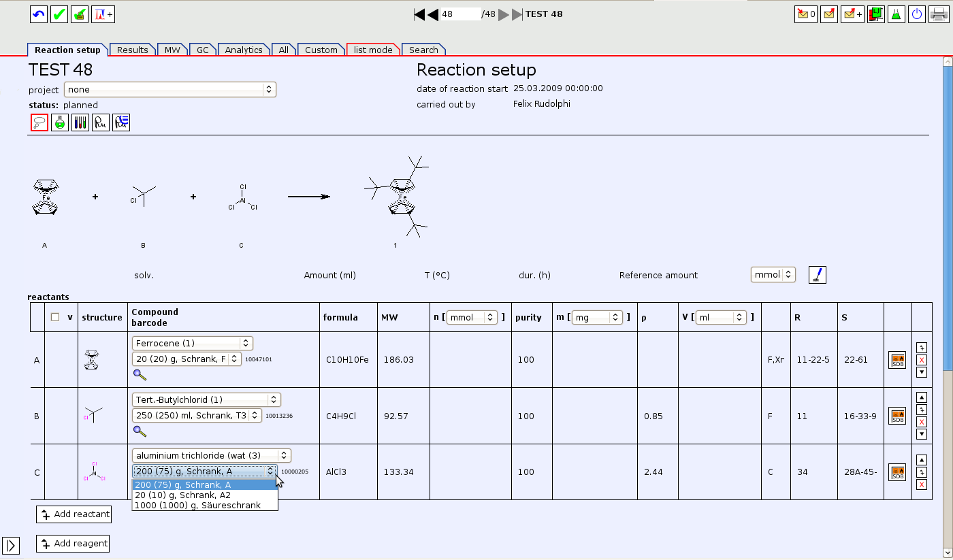Click the test tubes status icon
This screenshot has width=953, height=560.
(x=80, y=122)
